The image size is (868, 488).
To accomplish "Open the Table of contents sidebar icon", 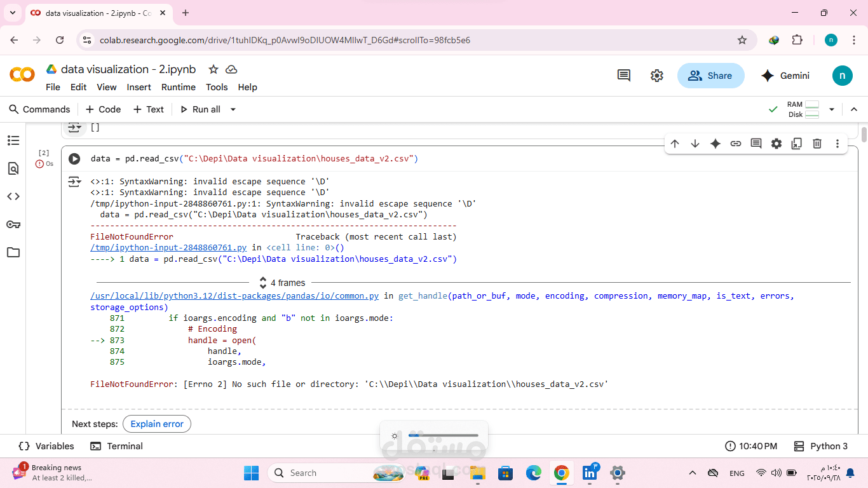I will [13, 140].
